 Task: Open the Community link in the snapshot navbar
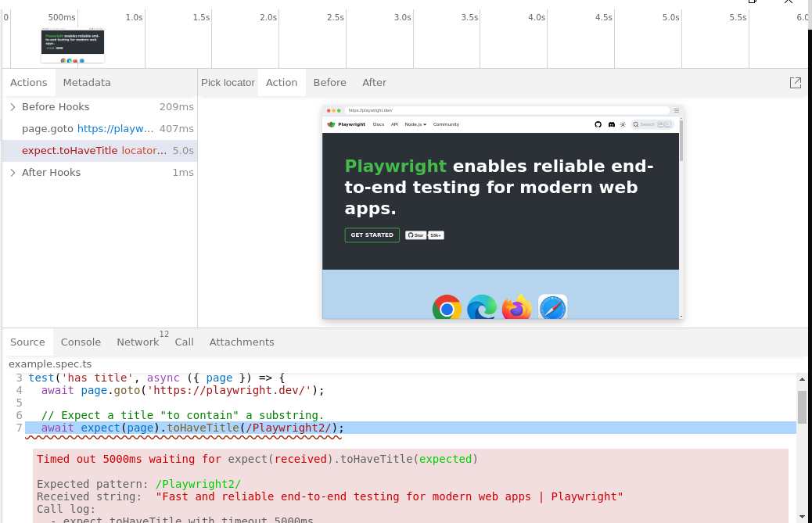(446, 124)
